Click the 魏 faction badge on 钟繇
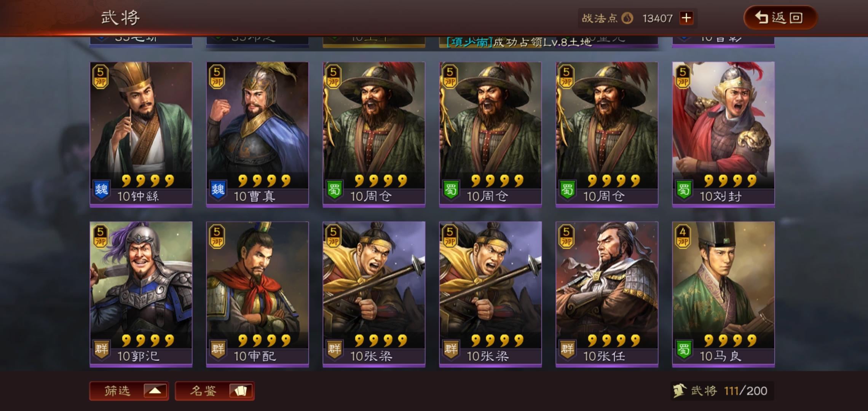The height and width of the screenshot is (411, 868). click(101, 189)
